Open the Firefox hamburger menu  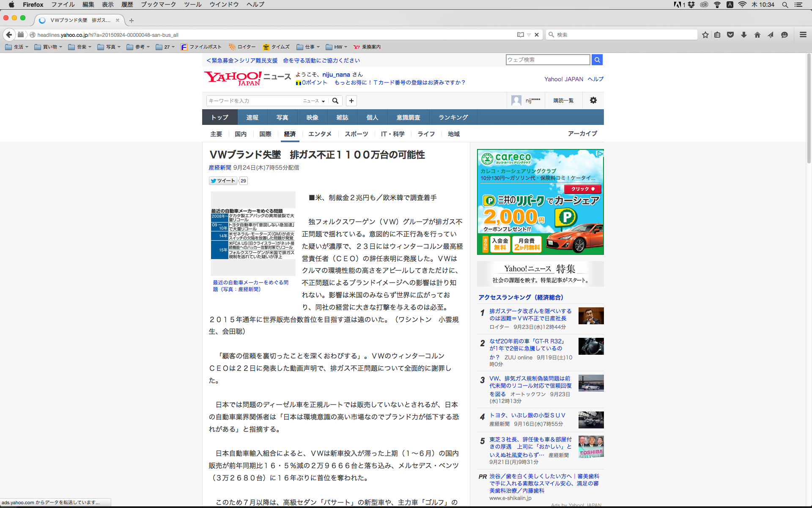click(803, 35)
